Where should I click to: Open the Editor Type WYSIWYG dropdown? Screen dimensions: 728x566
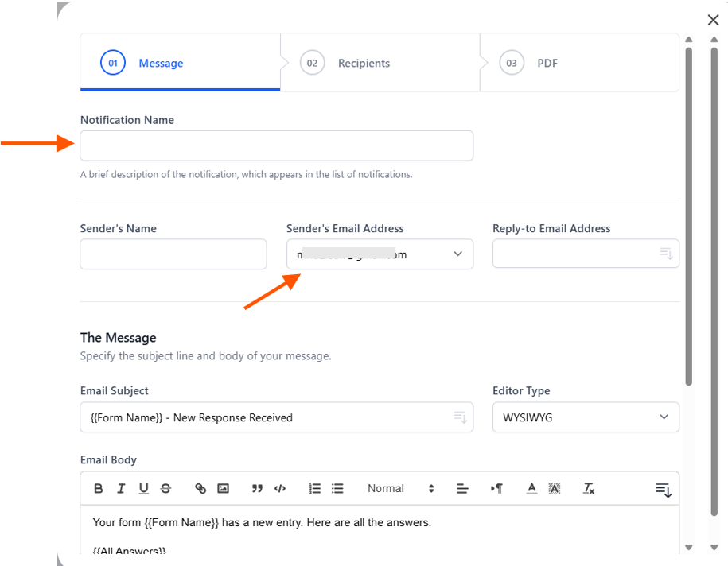pos(586,417)
